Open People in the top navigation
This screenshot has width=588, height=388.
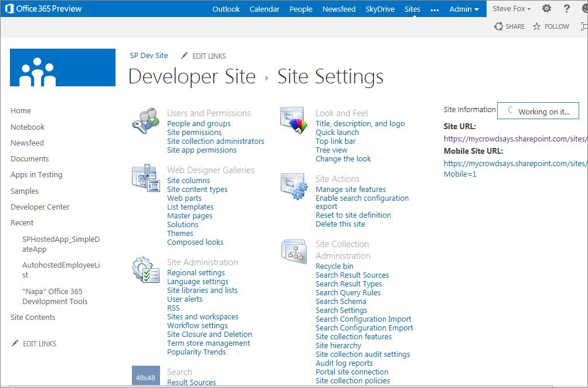(x=301, y=9)
